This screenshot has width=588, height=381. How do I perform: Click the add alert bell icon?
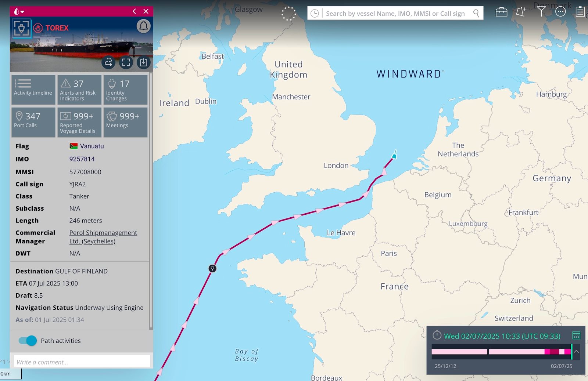point(521,12)
